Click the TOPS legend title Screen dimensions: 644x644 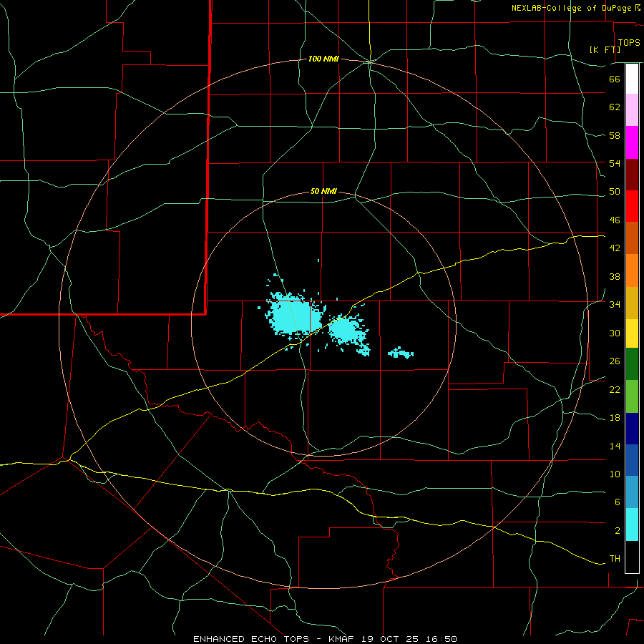[629, 43]
